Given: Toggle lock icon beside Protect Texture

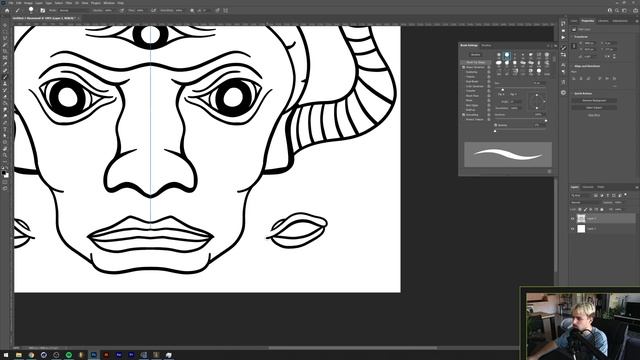Looking at the screenshot, I should (489, 120).
